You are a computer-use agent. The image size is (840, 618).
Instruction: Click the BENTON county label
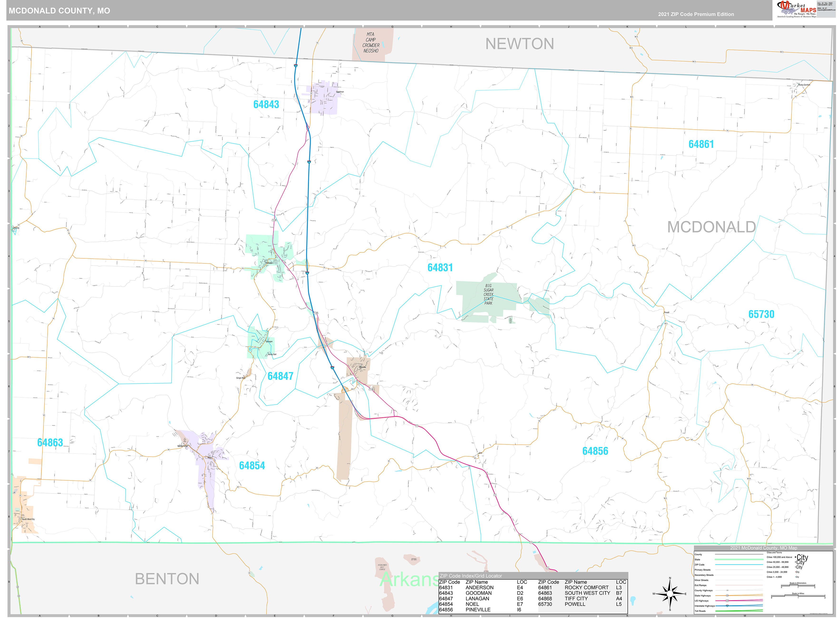pyautogui.click(x=167, y=579)
